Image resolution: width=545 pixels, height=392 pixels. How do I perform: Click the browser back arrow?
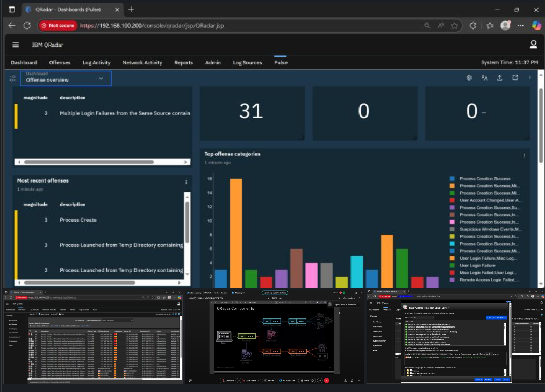point(12,25)
